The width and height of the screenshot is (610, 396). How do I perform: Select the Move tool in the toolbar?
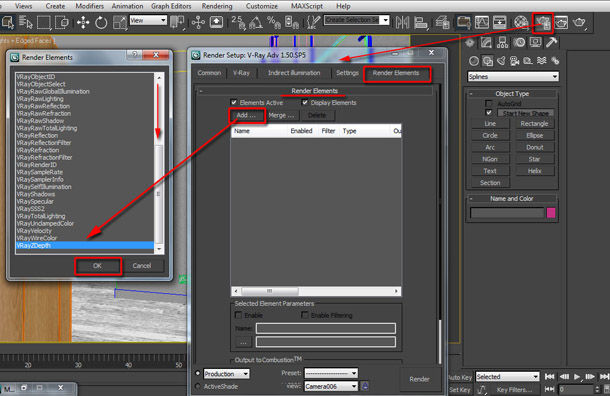[83, 22]
